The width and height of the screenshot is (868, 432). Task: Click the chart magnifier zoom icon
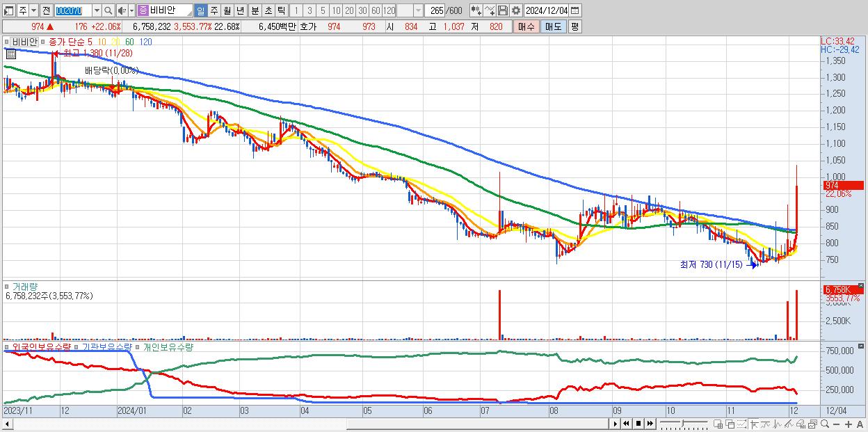pos(825,424)
